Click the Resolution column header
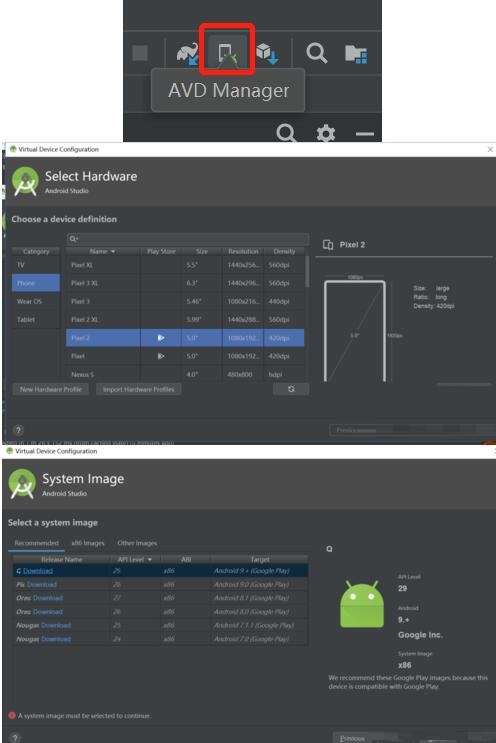496x743 pixels. [243, 251]
